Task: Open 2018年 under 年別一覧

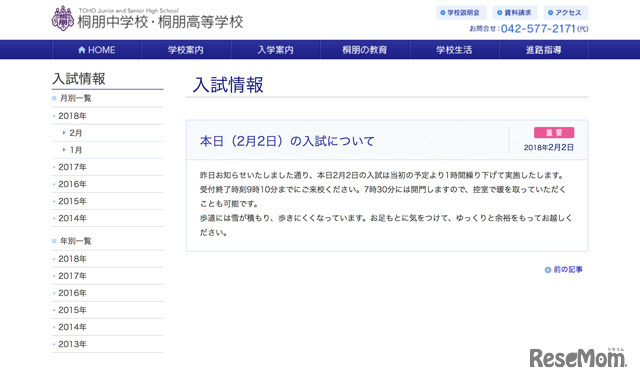Action: point(72,259)
